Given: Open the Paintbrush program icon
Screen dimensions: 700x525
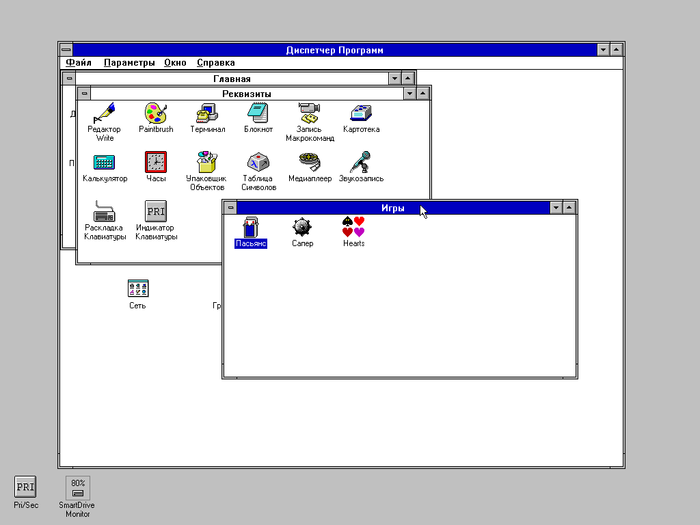Looking at the screenshot, I should pyautogui.click(x=155, y=112).
